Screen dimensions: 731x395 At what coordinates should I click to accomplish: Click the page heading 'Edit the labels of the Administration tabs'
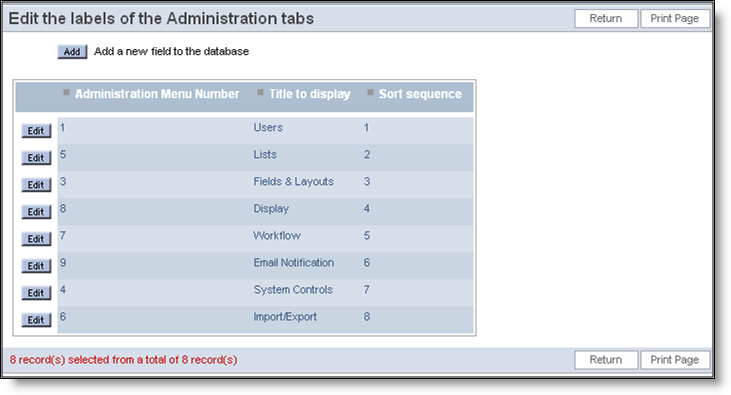[x=161, y=19]
